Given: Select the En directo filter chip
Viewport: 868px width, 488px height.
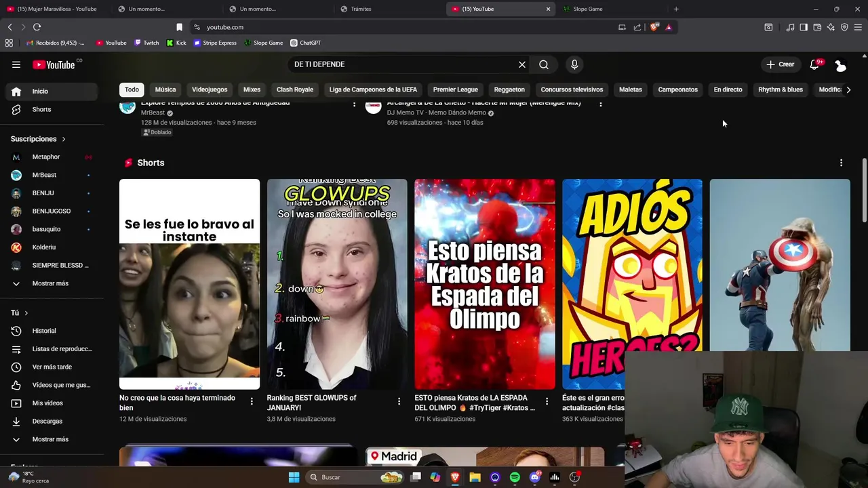Looking at the screenshot, I should coord(728,89).
